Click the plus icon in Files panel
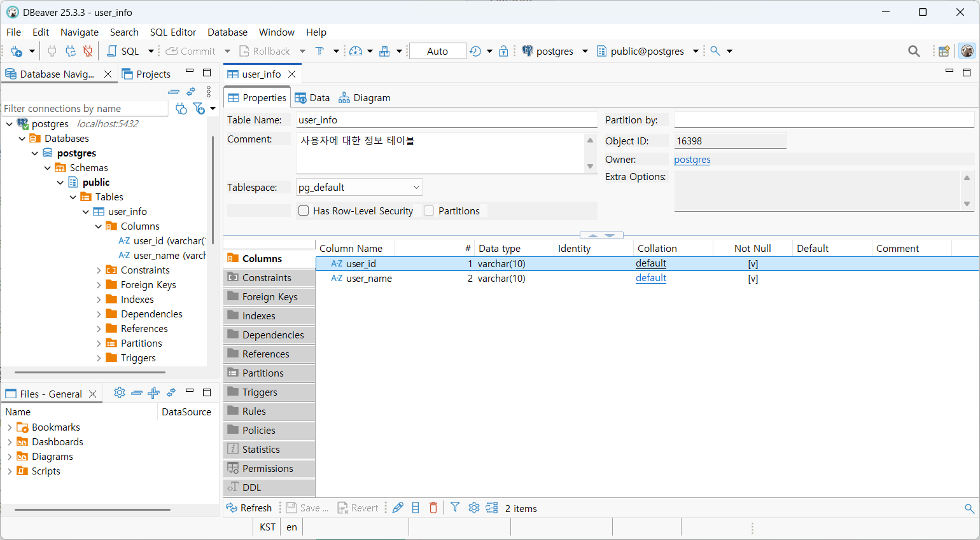The width and height of the screenshot is (980, 540). click(153, 393)
